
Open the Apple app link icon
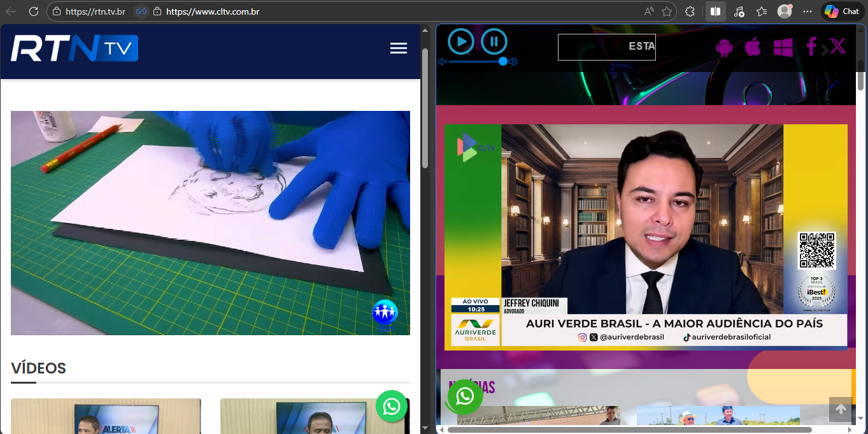click(753, 47)
